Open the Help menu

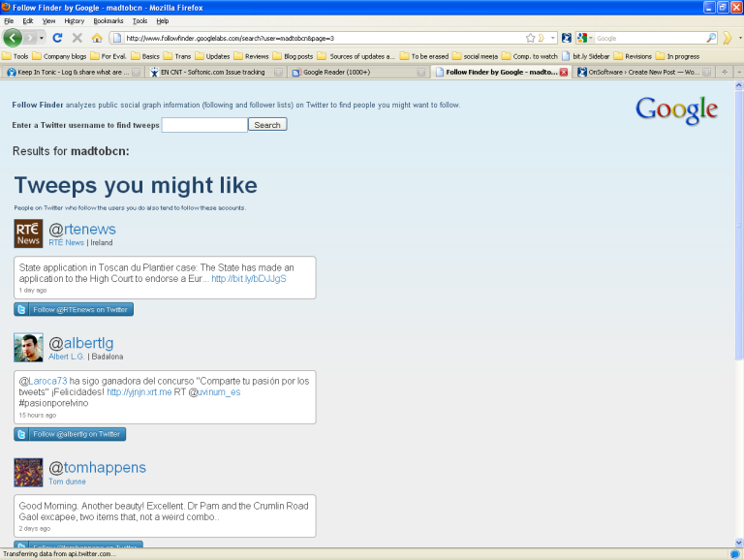163,21
